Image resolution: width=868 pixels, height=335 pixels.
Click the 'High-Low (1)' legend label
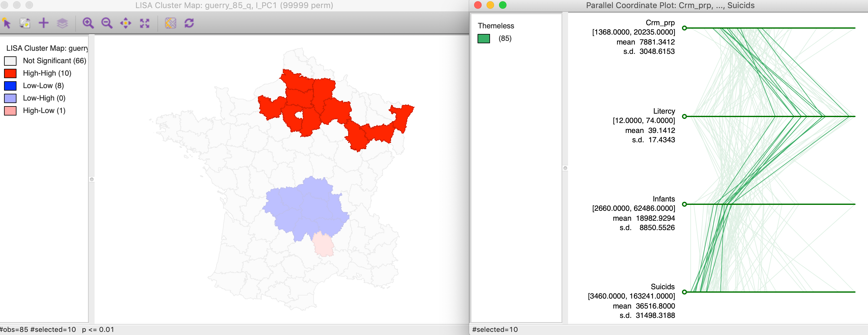tap(44, 111)
